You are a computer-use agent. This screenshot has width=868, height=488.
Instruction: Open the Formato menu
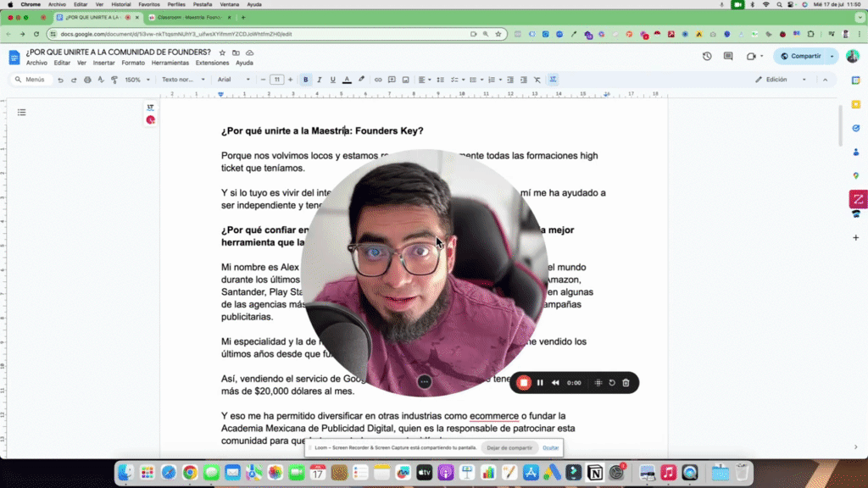[133, 63]
